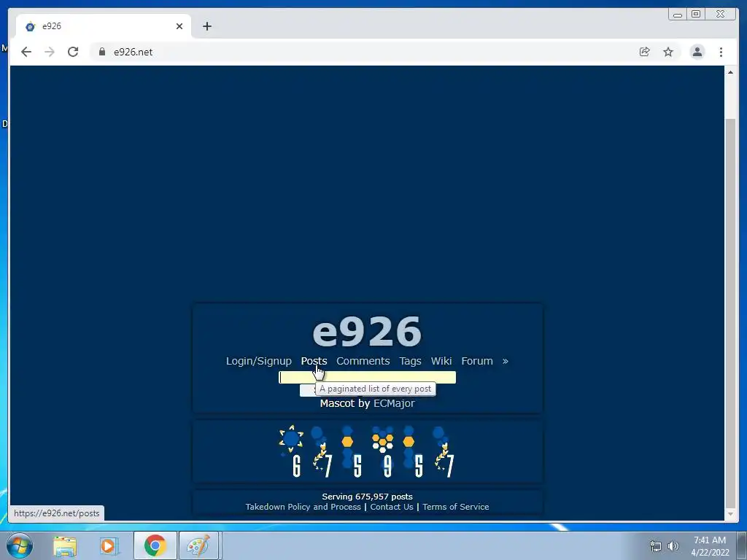The image size is (747, 560).
Task: Go to the Tags page
Action: click(410, 361)
